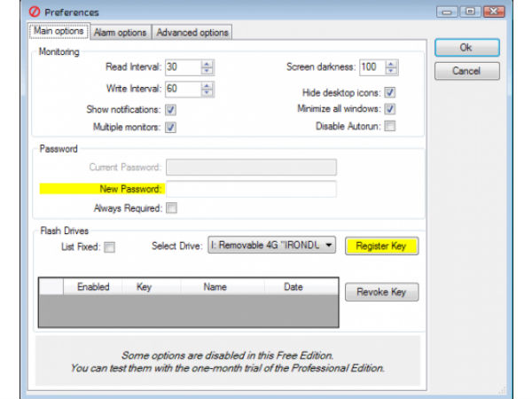The image size is (532, 399).
Task: Click in the New Password field
Action: pyautogui.click(x=251, y=189)
